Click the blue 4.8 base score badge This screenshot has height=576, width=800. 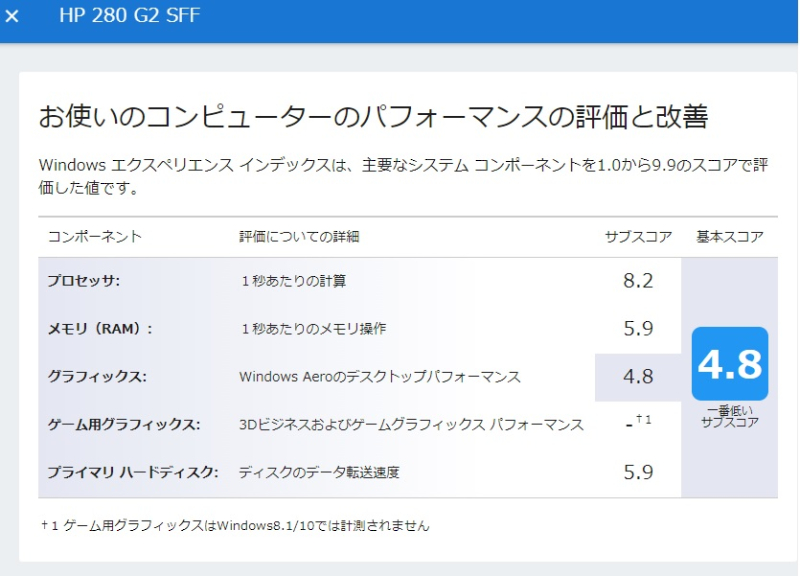(x=730, y=364)
